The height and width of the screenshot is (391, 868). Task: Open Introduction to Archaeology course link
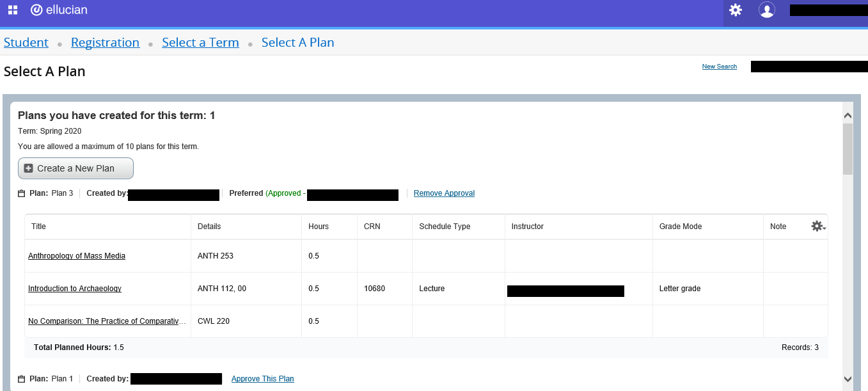(75, 289)
